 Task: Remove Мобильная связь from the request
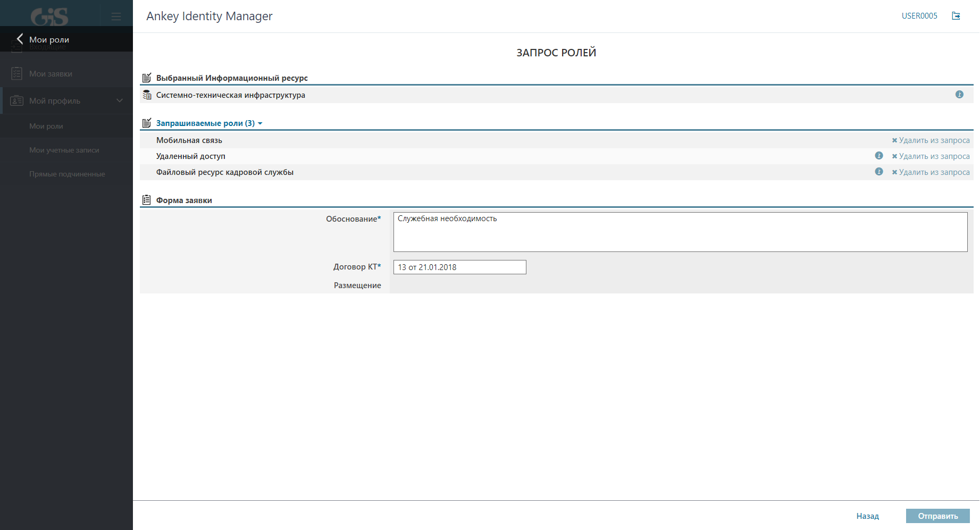point(931,140)
